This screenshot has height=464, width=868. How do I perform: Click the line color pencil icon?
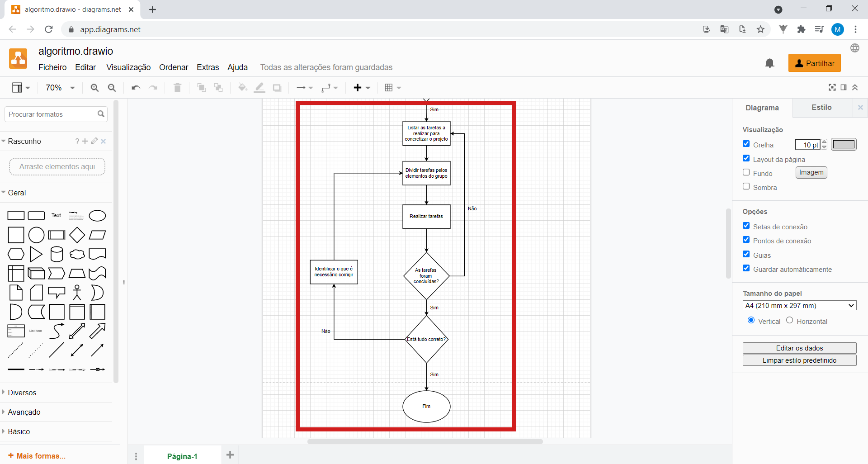(259, 88)
